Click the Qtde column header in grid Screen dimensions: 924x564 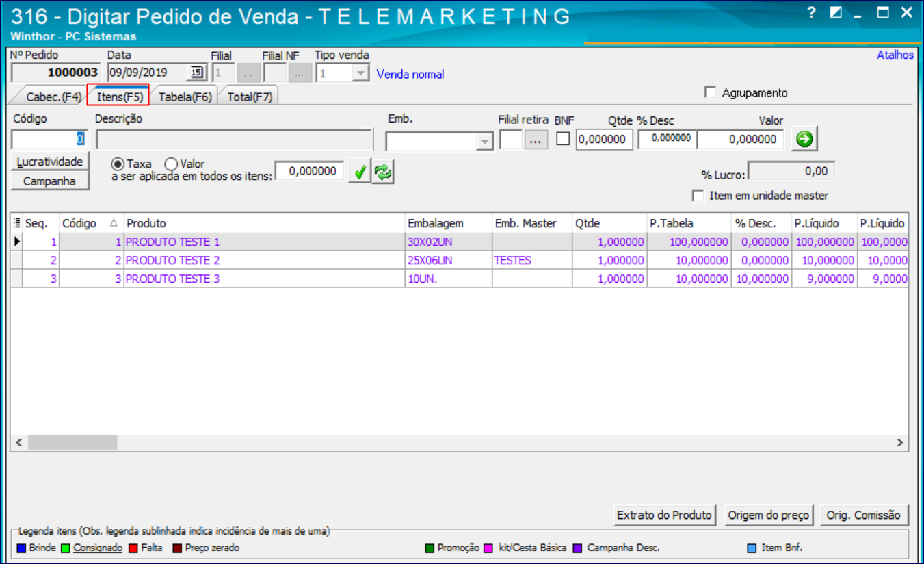pyautogui.click(x=610, y=223)
